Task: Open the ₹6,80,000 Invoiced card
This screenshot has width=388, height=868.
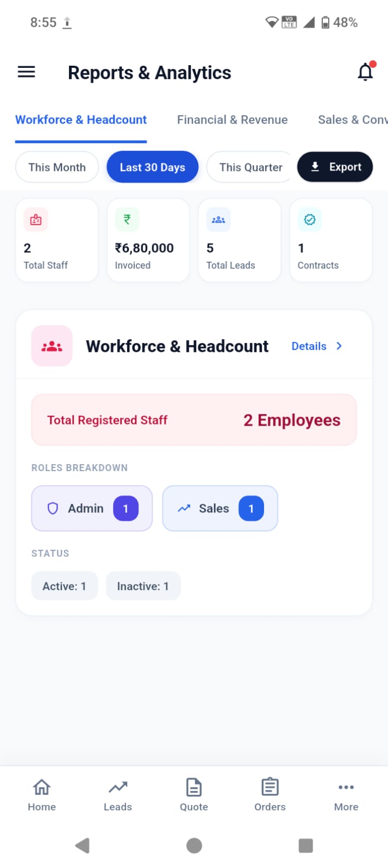Action: click(x=148, y=240)
